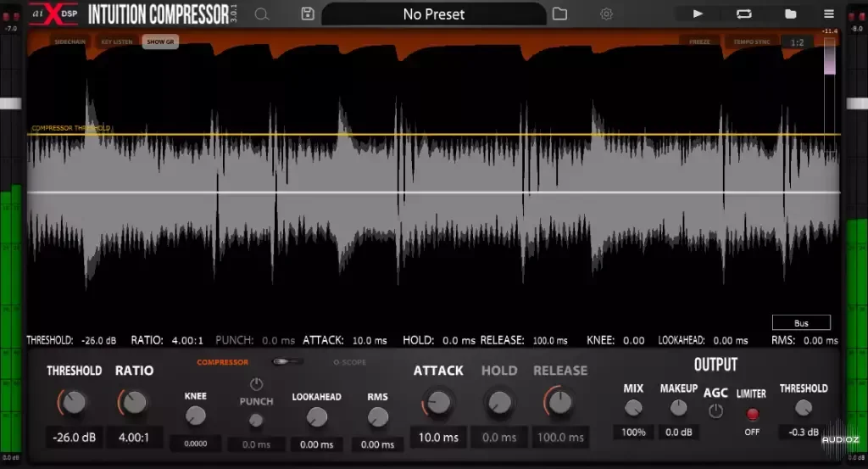Click the RMS: 0.00 ms readout
Viewport: 868px width, 469px height.
coord(804,341)
